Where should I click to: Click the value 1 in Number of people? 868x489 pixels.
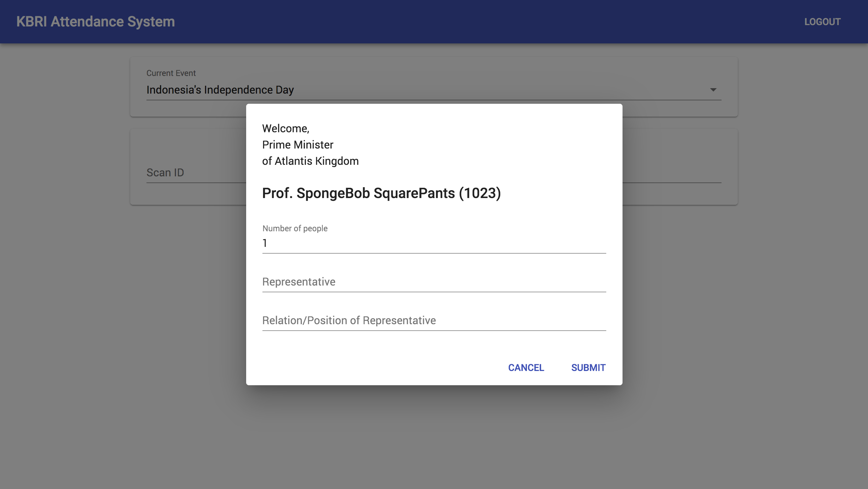pyautogui.click(x=264, y=243)
